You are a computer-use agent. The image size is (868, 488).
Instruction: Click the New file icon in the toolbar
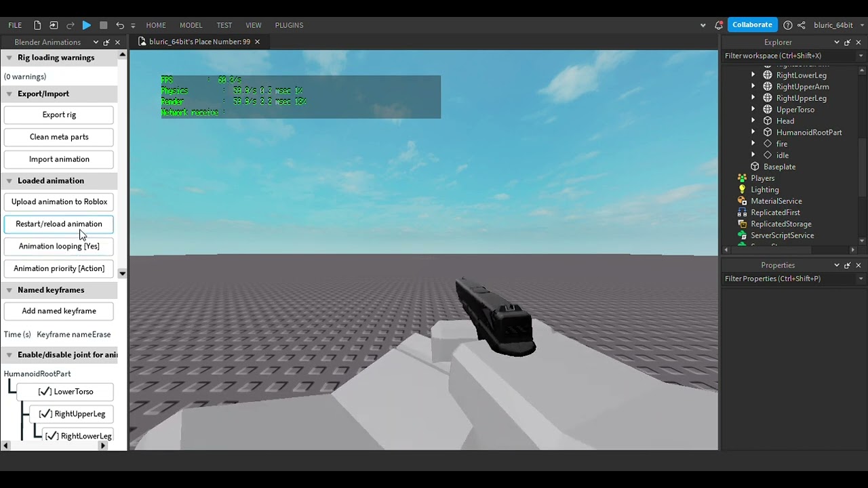coord(37,25)
